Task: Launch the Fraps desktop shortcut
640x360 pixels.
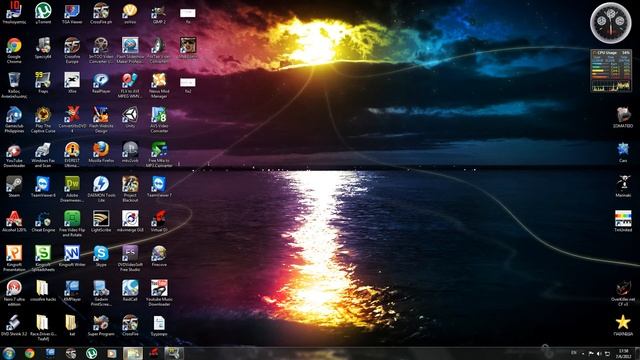Action: [43, 82]
